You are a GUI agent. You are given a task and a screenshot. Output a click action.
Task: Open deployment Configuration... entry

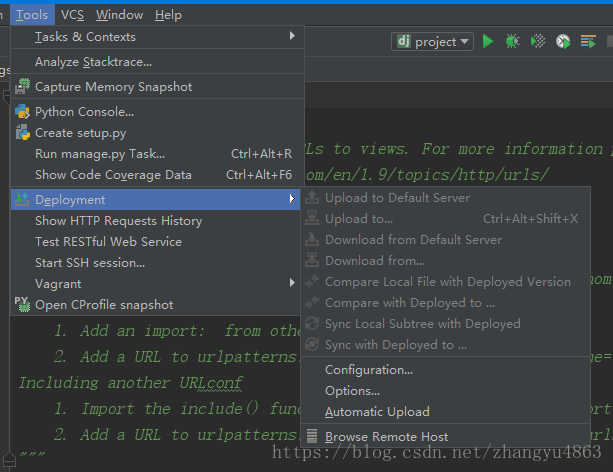click(369, 370)
